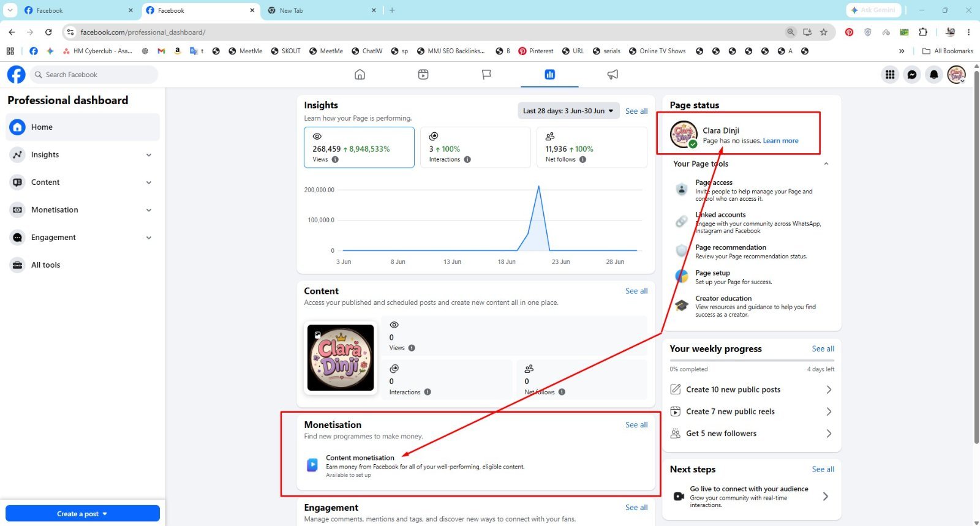Click the Net follows info icon in Insights

click(582, 159)
